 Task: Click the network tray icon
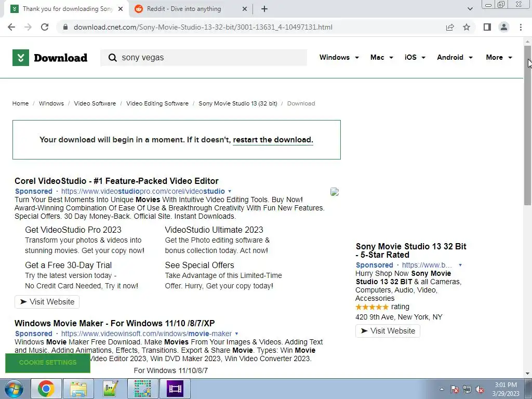tap(467, 389)
